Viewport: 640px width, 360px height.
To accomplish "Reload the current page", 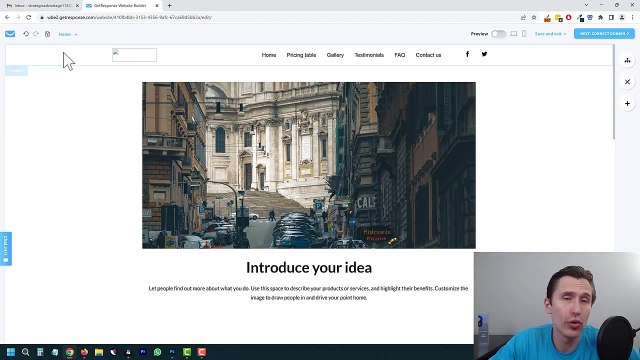I will (x=29, y=18).
